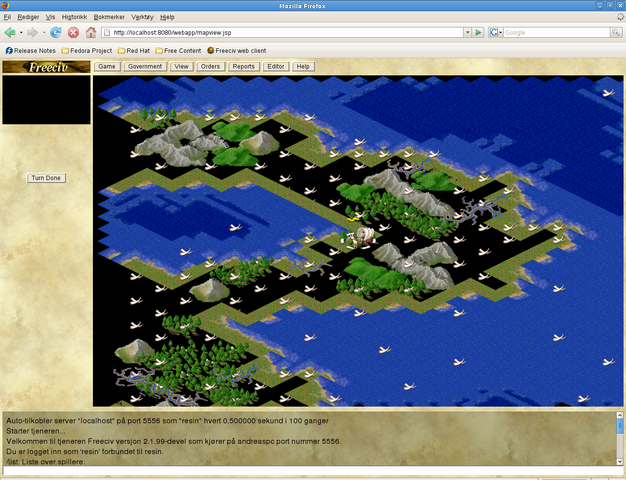Click the yellow unit marker above wagon

[351, 220]
